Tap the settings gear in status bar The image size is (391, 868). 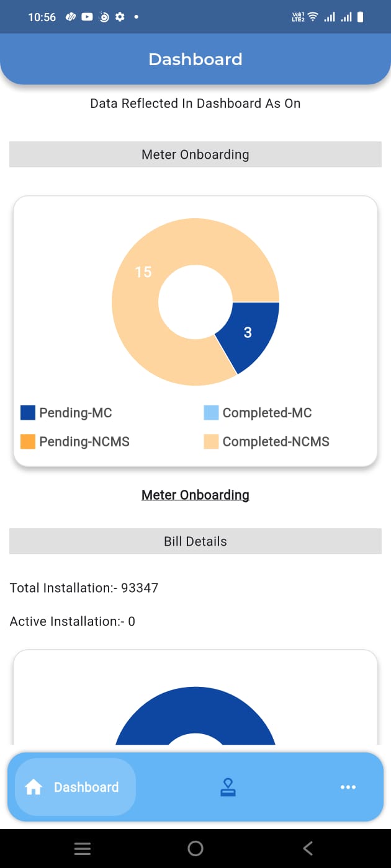pos(120,17)
